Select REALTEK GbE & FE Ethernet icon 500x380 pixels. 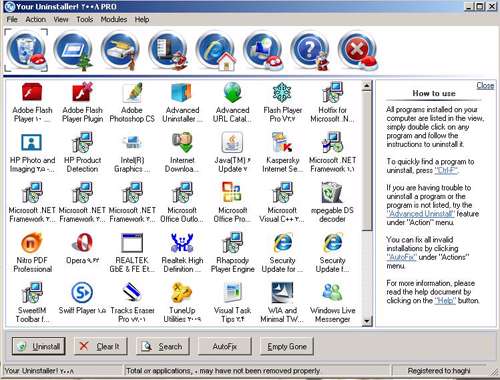coord(132,242)
